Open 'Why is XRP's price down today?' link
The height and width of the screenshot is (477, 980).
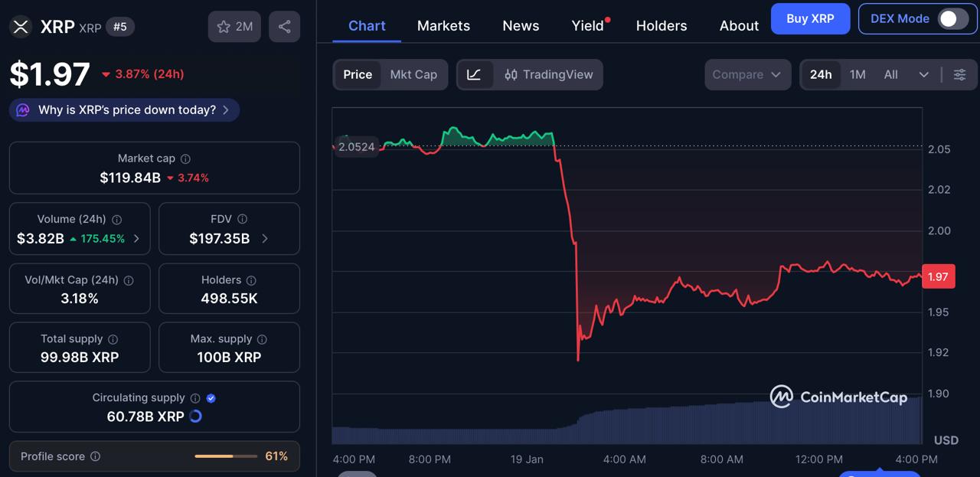[123, 109]
